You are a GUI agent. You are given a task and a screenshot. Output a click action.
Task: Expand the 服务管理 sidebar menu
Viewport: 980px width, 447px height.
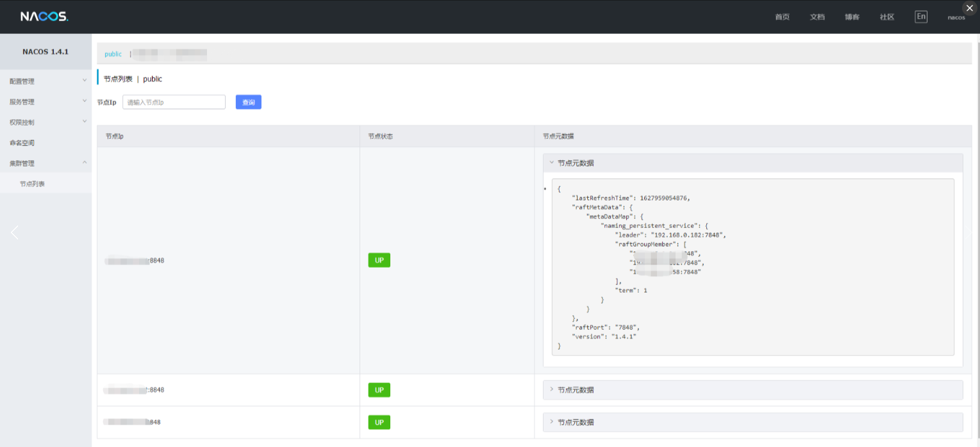46,102
